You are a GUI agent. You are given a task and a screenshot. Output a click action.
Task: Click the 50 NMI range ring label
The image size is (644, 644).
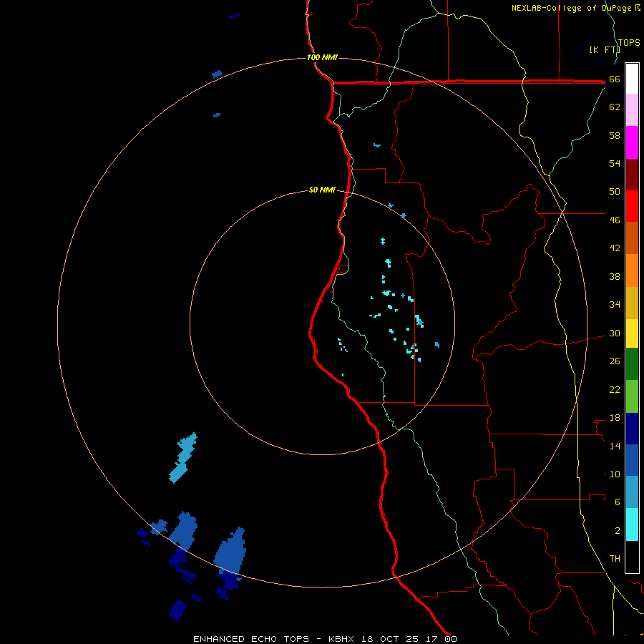(322, 190)
